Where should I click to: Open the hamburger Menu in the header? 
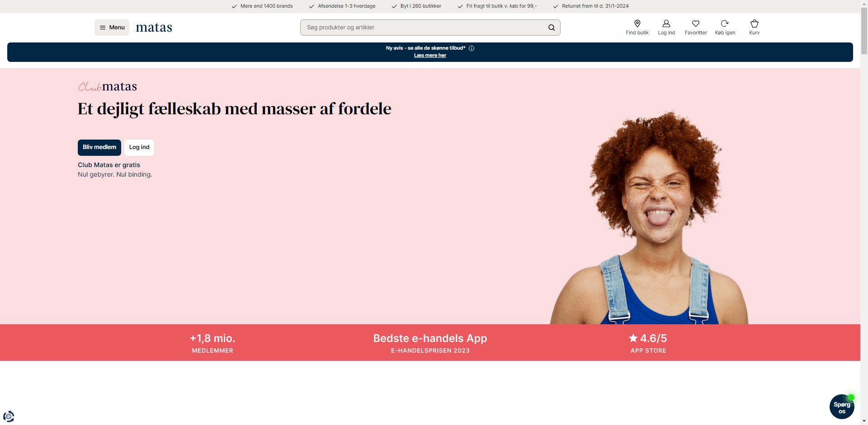[111, 27]
